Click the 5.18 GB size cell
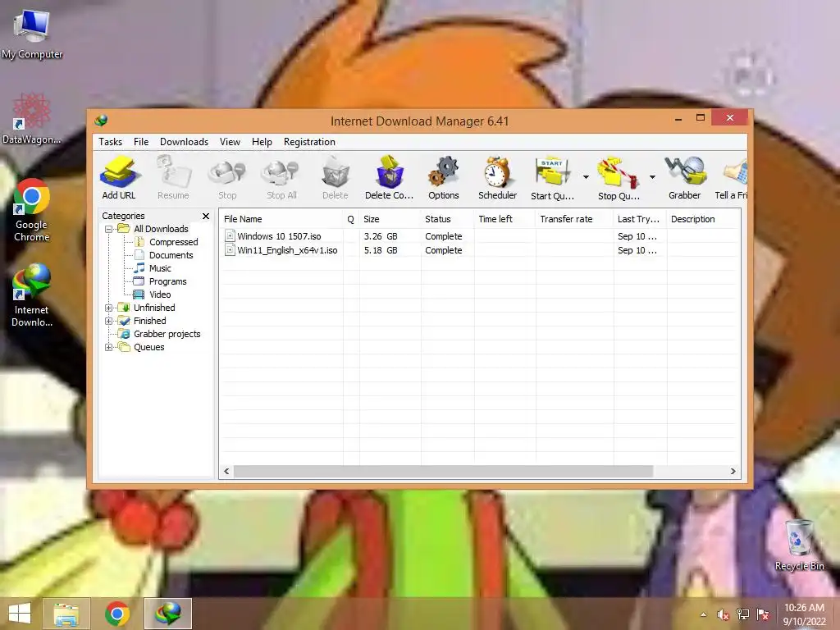Screen dimensions: 840x630 coord(381,250)
